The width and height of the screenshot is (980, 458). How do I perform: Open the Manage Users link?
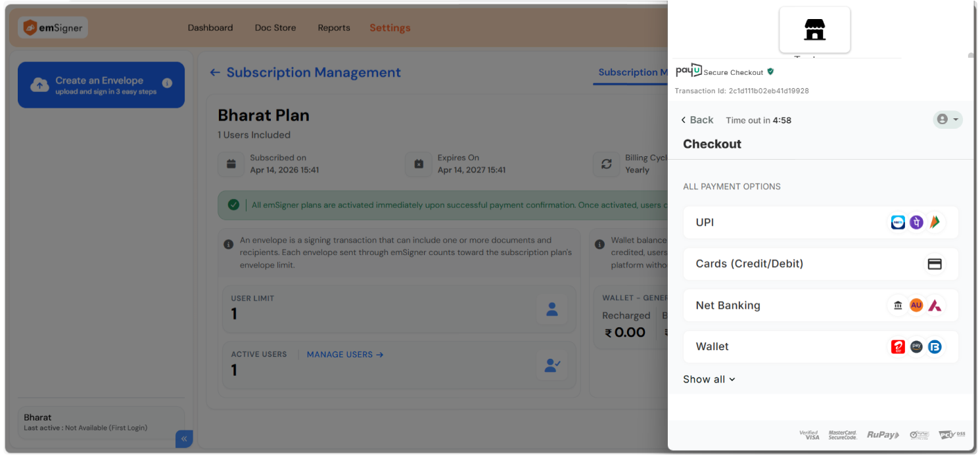(x=344, y=354)
